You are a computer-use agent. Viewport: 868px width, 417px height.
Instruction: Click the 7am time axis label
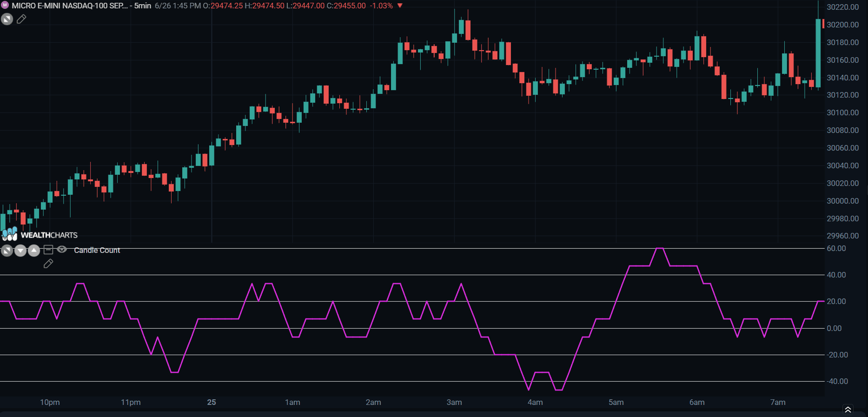tap(778, 402)
